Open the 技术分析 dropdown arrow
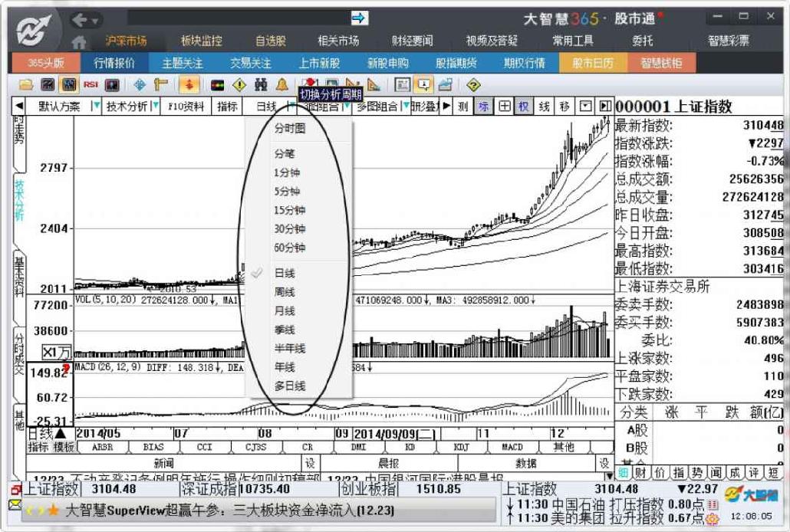The height and width of the screenshot is (532, 790). point(155,107)
